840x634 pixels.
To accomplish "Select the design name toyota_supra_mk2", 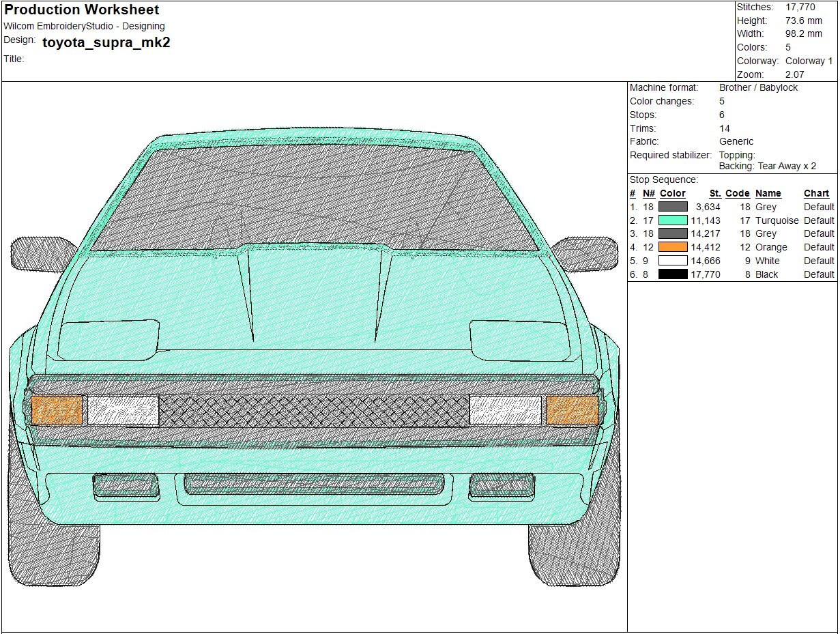I will tap(106, 42).
